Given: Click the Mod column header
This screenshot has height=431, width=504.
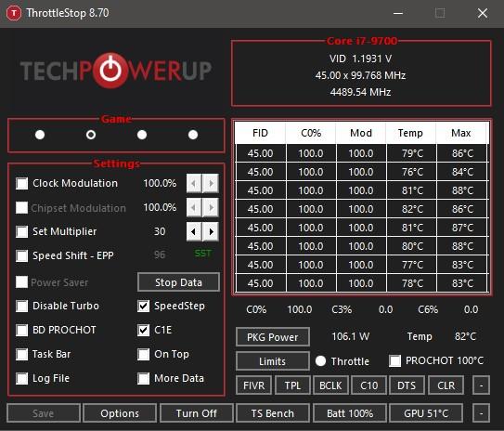Looking at the screenshot, I should pos(361,133).
